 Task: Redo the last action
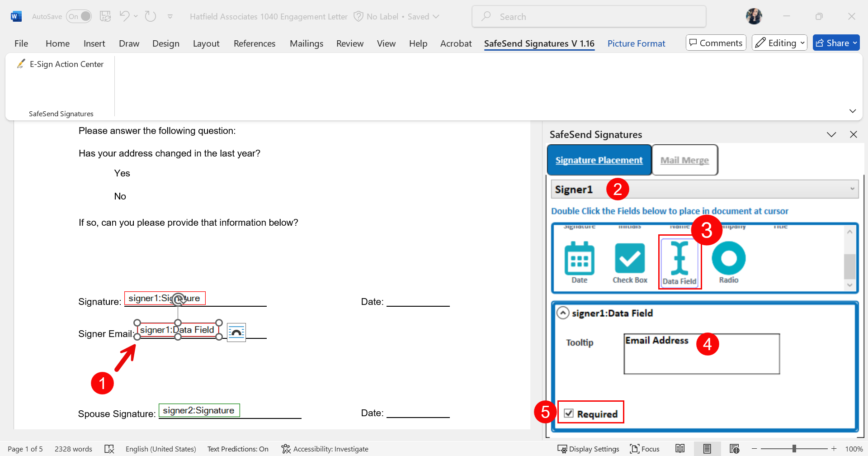pos(151,17)
